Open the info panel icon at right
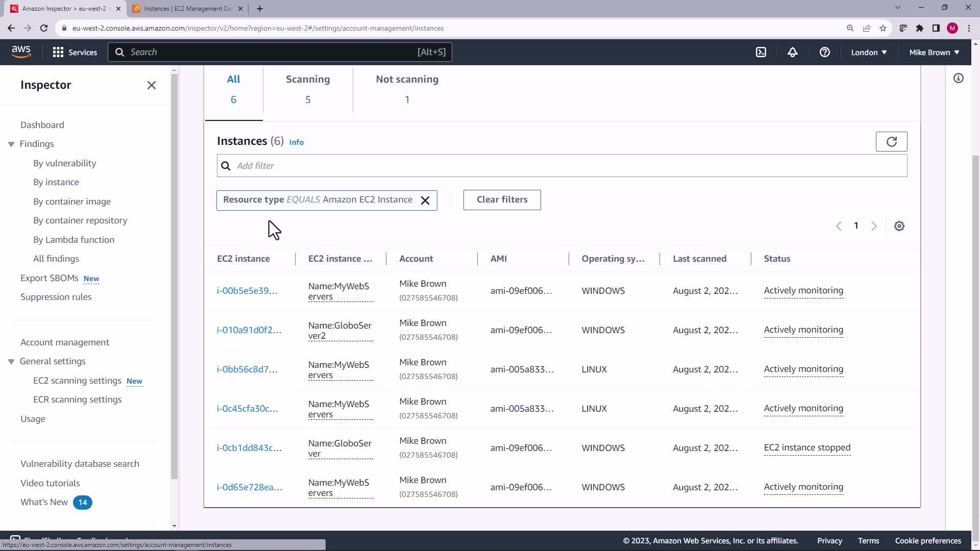The image size is (980, 551). 959,78
